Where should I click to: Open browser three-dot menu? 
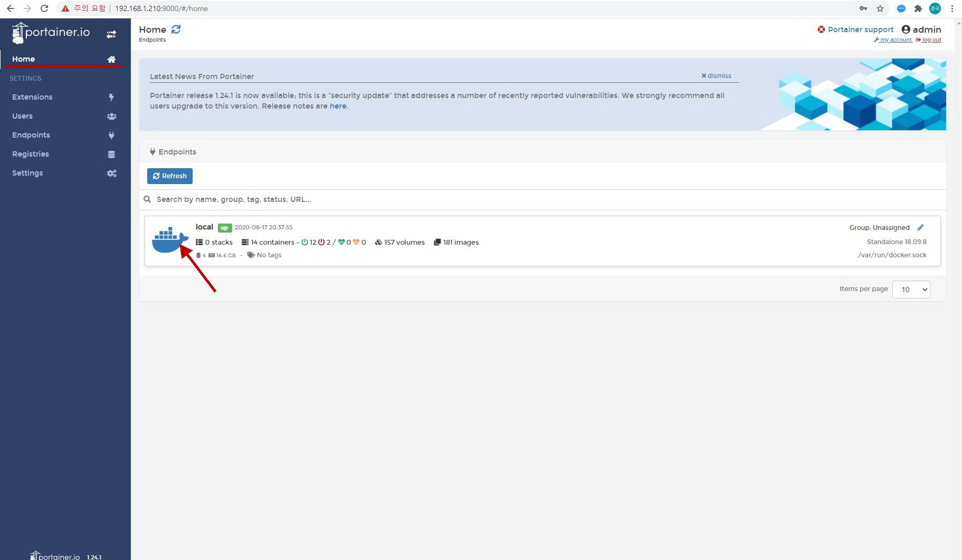coord(952,8)
